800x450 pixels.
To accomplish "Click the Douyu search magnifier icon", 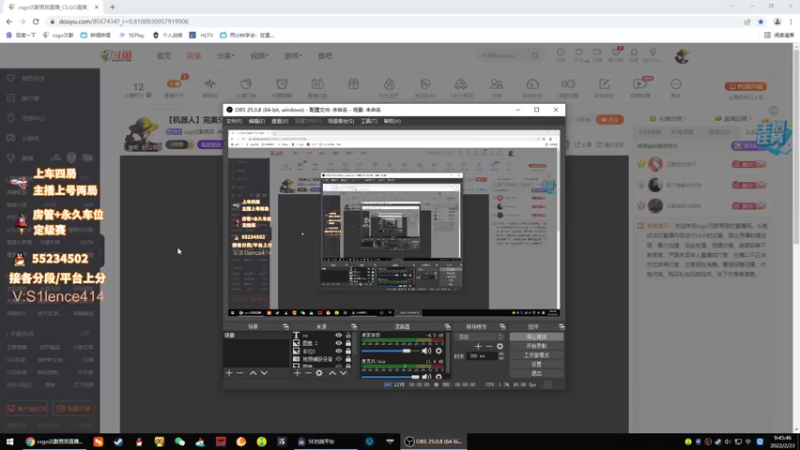I will 535,56.
